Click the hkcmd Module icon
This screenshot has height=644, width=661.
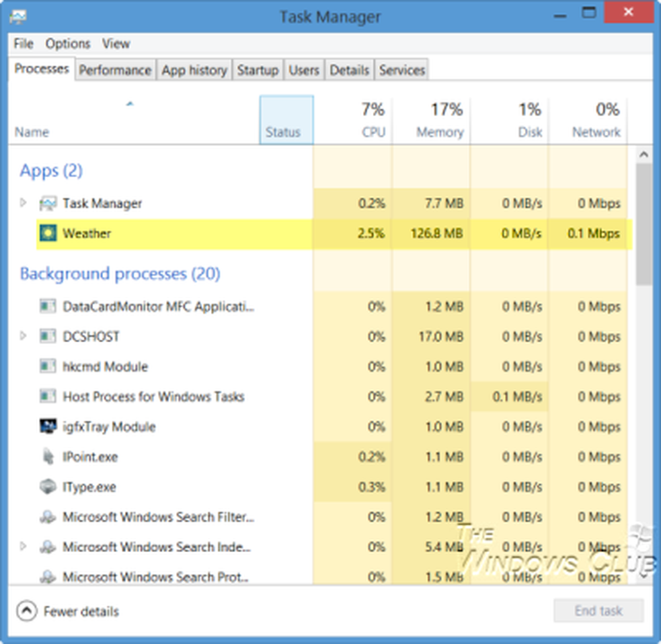tap(48, 367)
